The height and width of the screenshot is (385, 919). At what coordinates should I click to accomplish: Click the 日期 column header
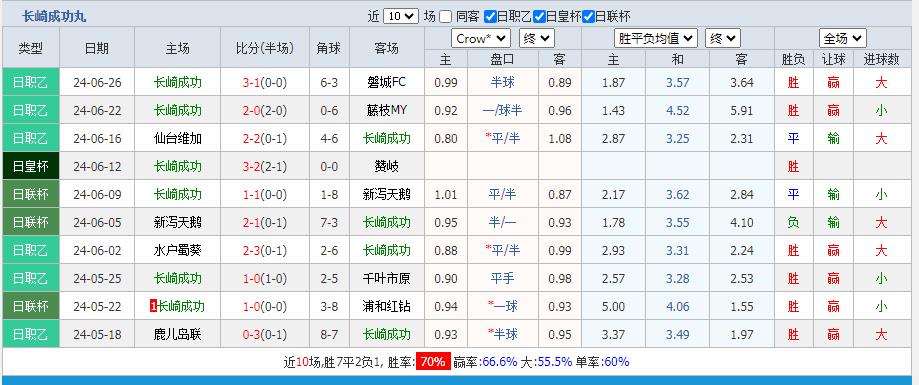click(x=97, y=48)
